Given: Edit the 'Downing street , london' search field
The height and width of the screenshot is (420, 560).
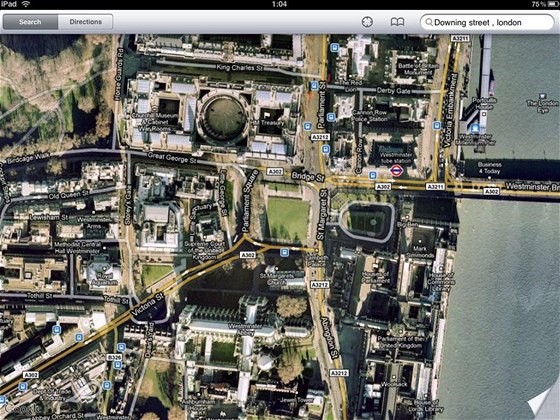Looking at the screenshot, I should (487, 22).
